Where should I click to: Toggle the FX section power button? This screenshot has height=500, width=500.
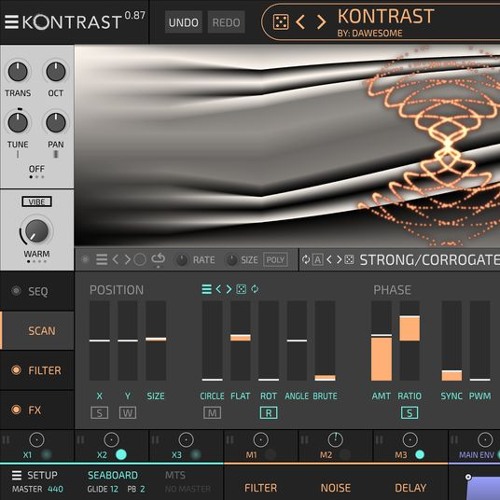16,409
